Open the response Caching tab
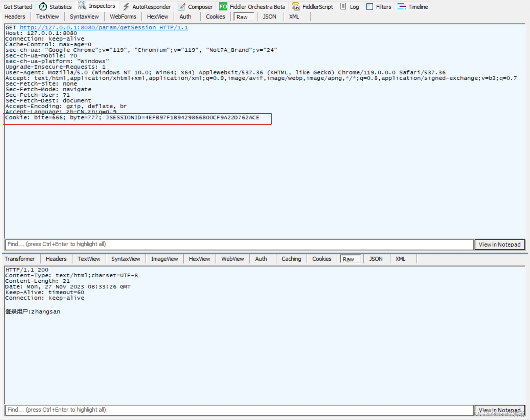Image resolution: width=530 pixels, height=420 pixels. 291,259
